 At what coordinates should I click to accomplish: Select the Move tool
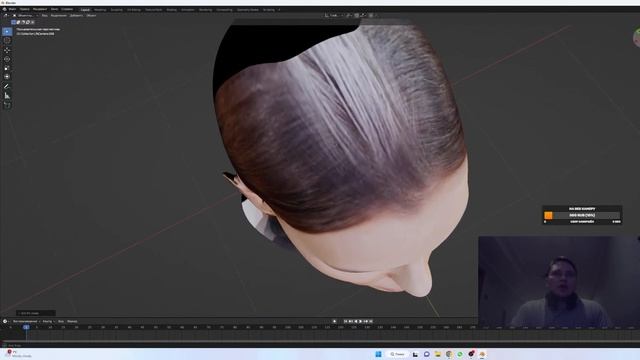tap(7, 50)
